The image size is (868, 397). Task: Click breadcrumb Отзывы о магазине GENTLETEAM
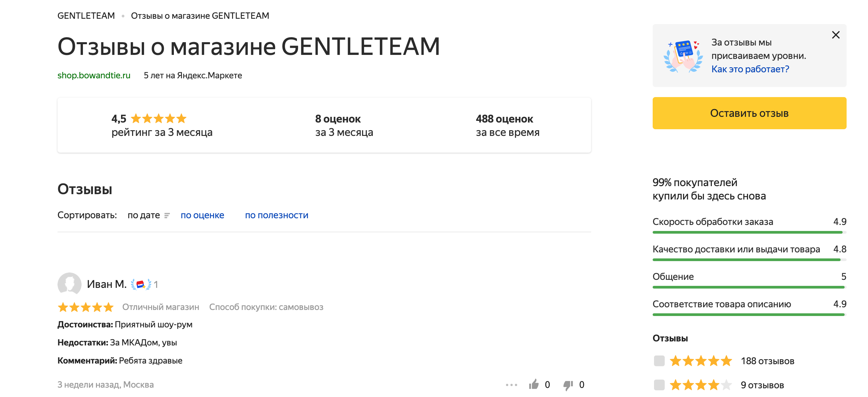200,16
